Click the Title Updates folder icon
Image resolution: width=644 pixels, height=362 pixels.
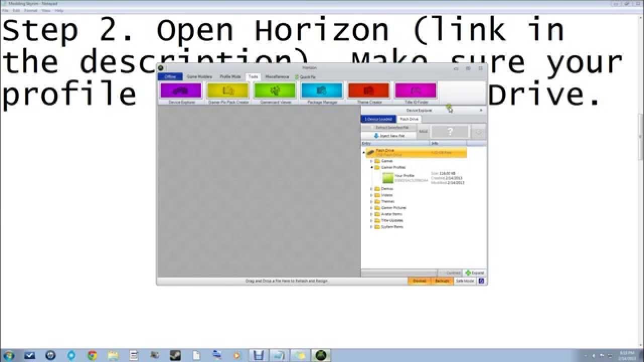377,221
